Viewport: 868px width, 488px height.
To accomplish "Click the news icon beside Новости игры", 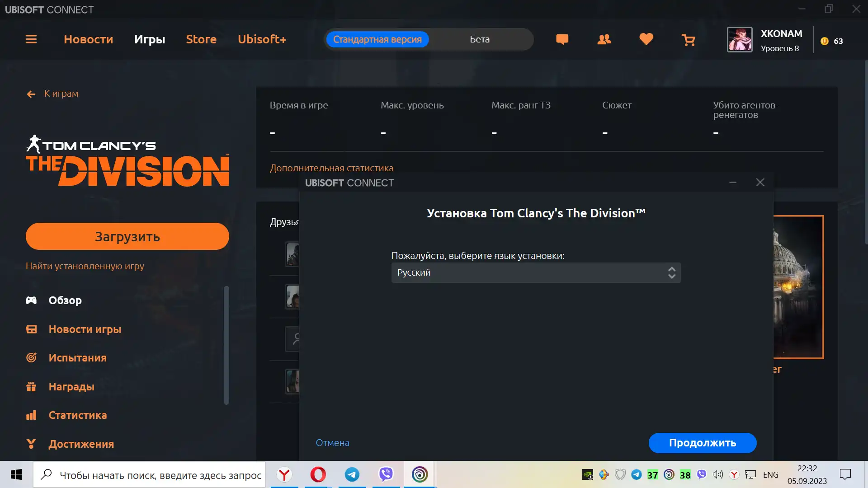I will [x=31, y=329].
